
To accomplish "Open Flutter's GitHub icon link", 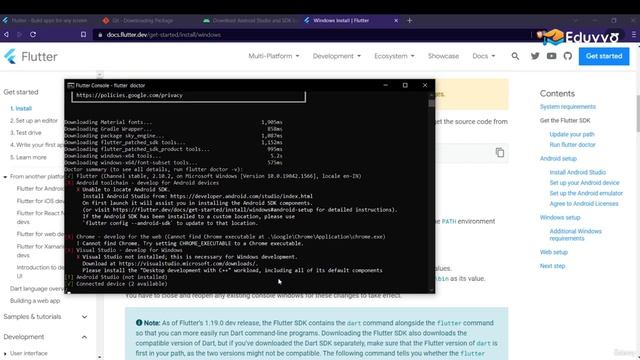I will coord(568,56).
